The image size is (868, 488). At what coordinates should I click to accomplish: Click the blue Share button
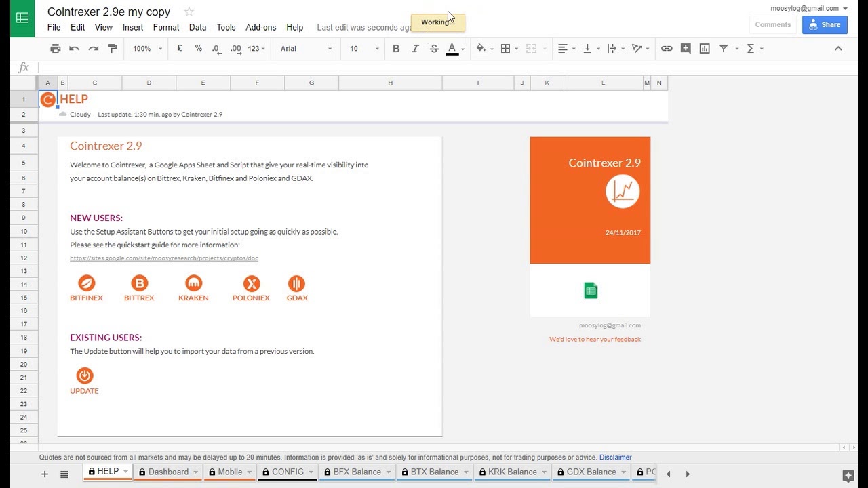pos(825,24)
